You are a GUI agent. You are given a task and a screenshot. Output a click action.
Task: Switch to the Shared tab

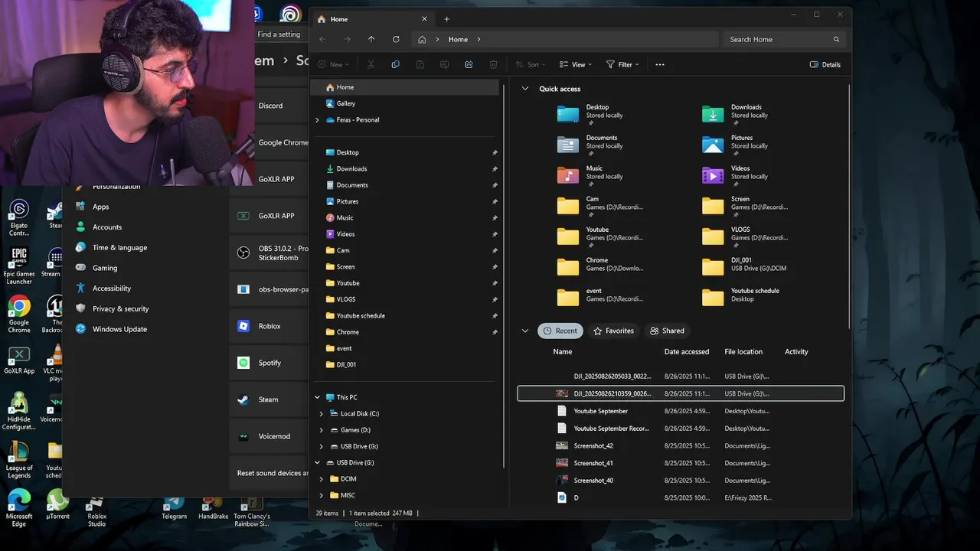[x=667, y=331]
